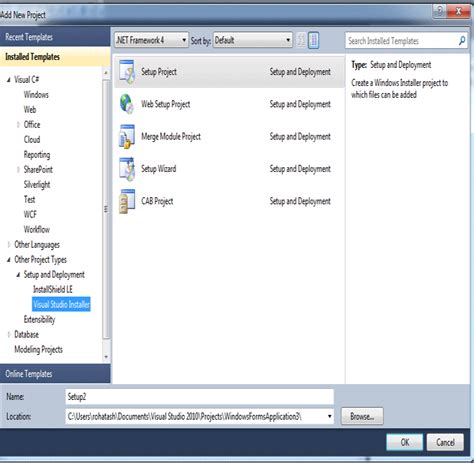Select the Reporting tree item
Image resolution: width=474 pixels, height=463 pixels.
click(x=37, y=155)
